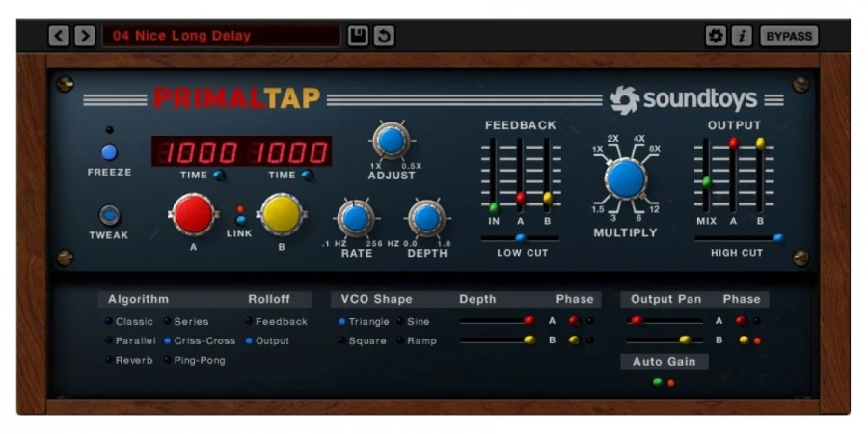Select the Reverb algorithm
The width and height of the screenshot is (868, 434).
coord(129,361)
